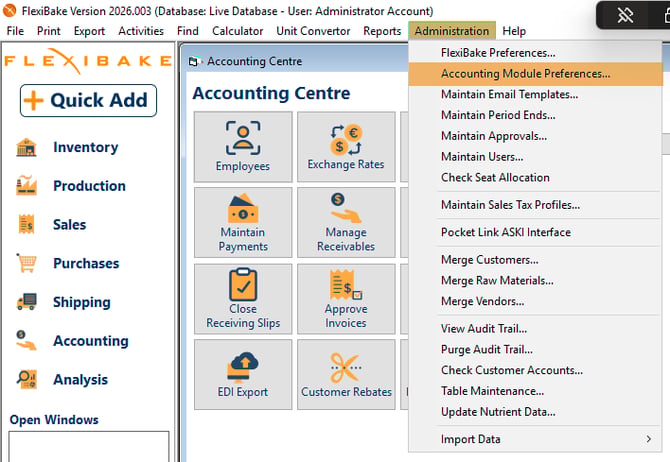Screen dimensions: 670x462
Task: Select Maintain Approvals entry
Action: (535, 136)
